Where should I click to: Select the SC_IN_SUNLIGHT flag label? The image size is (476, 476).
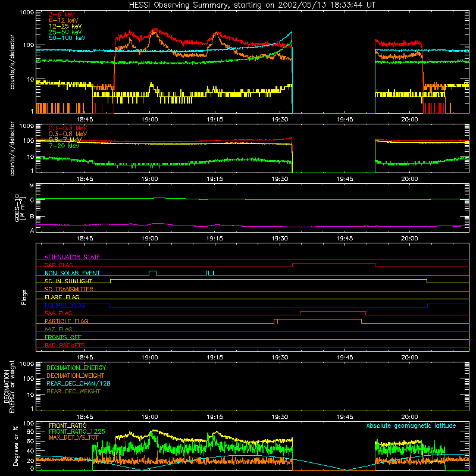(68, 281)
